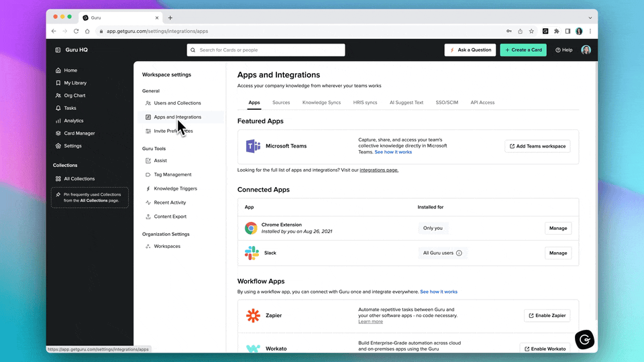Switch to the Sources tab
644x362 pixels.
[281, 103]
